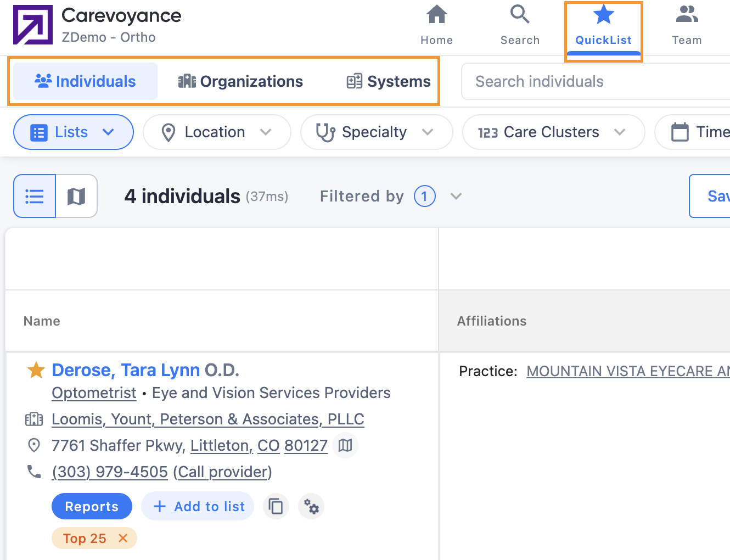The height and width of the screenshot is (560, 730).
Task: Click the CO state link
Action: [x=268, y=445]
